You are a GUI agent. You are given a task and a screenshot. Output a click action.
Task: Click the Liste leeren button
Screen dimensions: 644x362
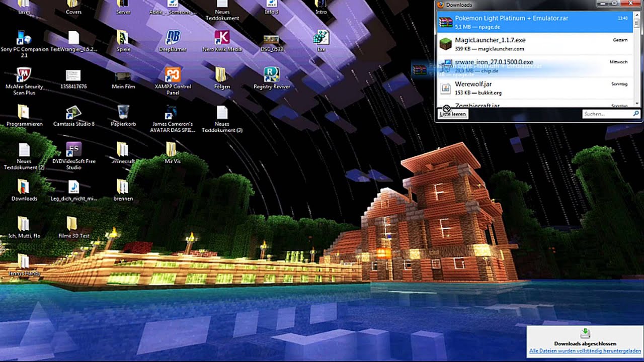[453, 114]
